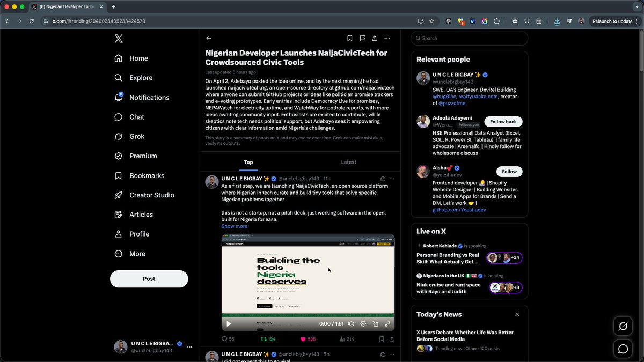Image resolution: width=644 pixels, height=362 pixels.
Task: View analytics showing 21K views
Action: pyautogui.click(x=347, y=339)
